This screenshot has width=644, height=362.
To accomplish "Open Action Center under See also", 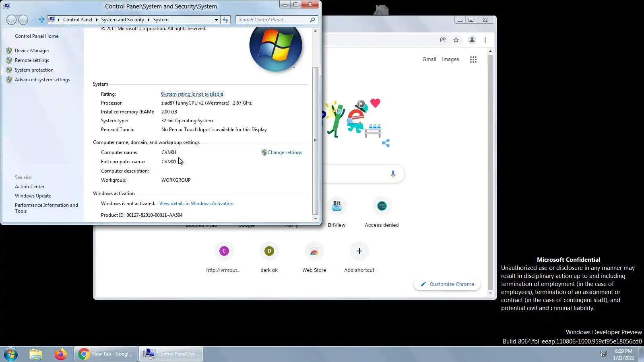I will (x=30, y=187).
